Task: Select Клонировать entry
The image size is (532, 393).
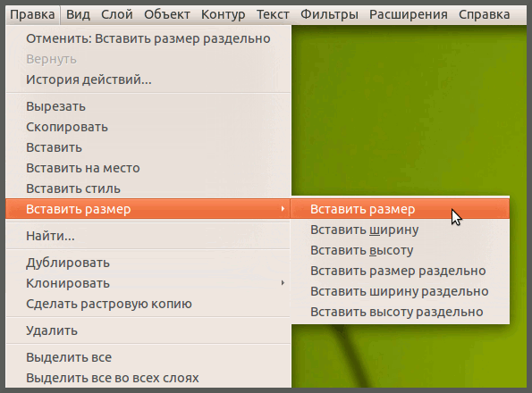Action: pos(148,283)
